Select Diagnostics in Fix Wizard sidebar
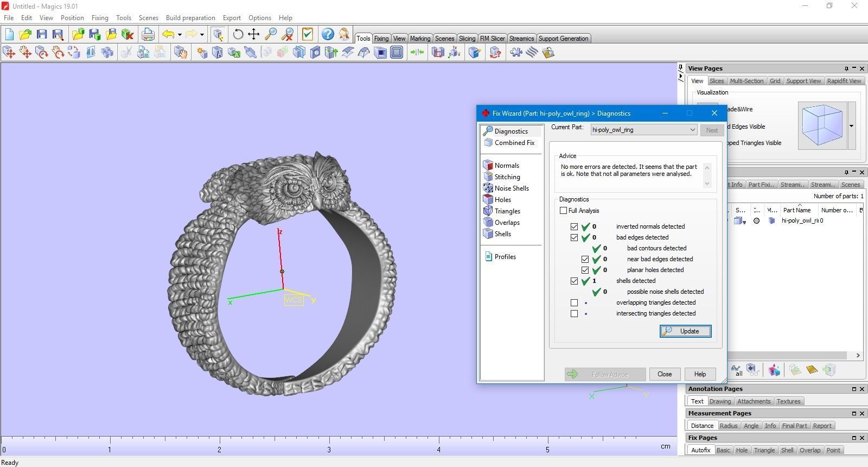Screen dimensions: 868x467 [510, 131]
